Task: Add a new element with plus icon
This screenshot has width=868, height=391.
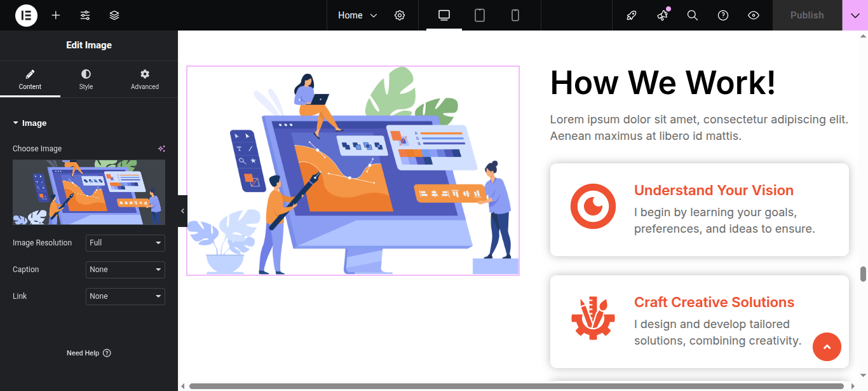Action: pos(56,15)
